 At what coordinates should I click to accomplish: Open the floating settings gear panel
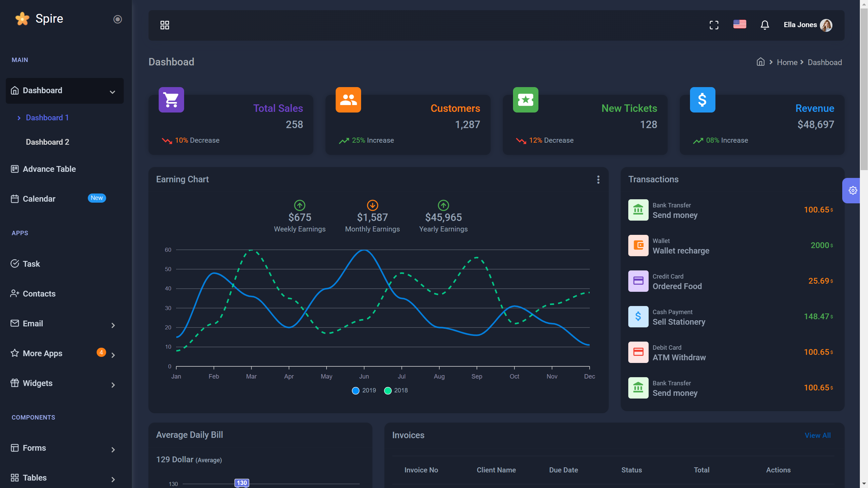(853, 190)
